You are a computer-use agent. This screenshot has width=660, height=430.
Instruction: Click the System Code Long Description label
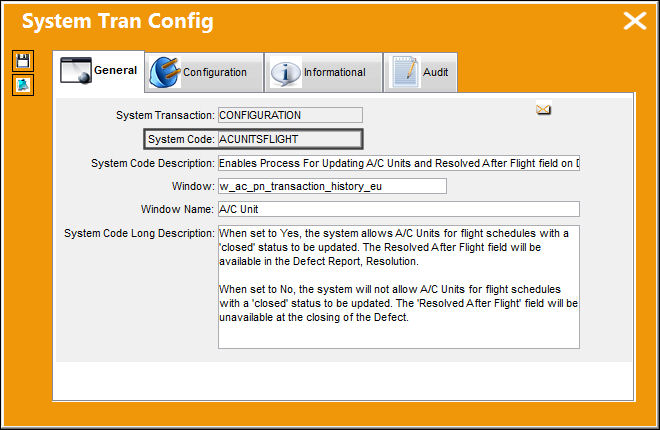pyautogui.click(x=139, y=233)
